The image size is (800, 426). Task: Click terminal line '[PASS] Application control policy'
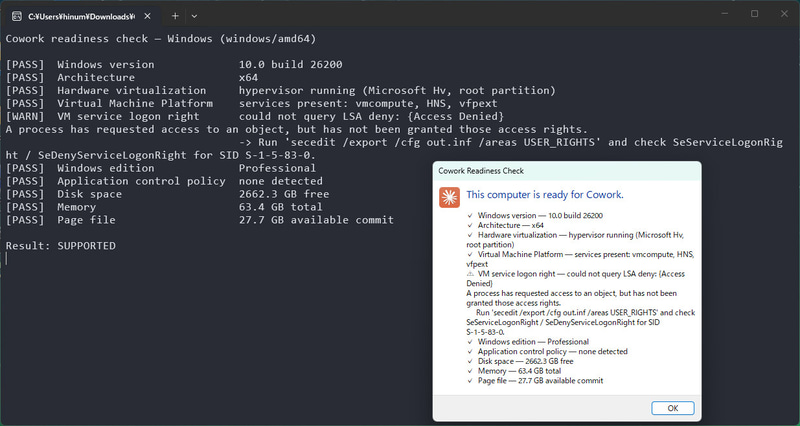[x=164, y=181]
